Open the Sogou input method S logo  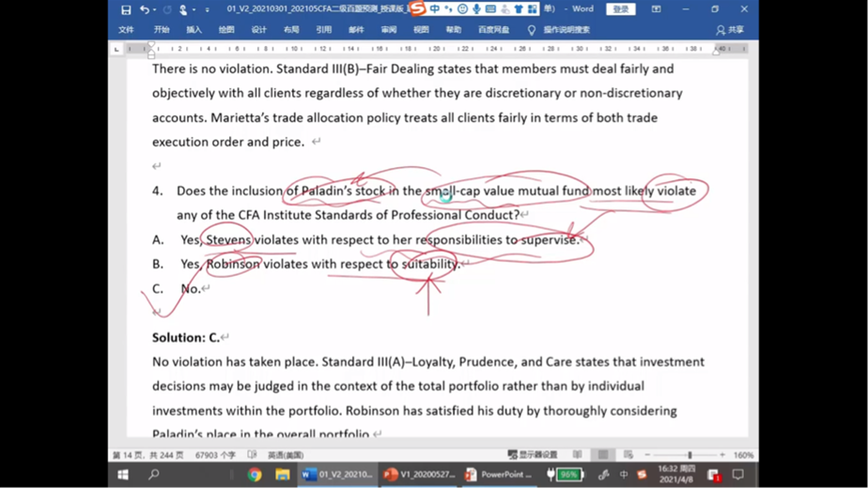click(417, 8)
